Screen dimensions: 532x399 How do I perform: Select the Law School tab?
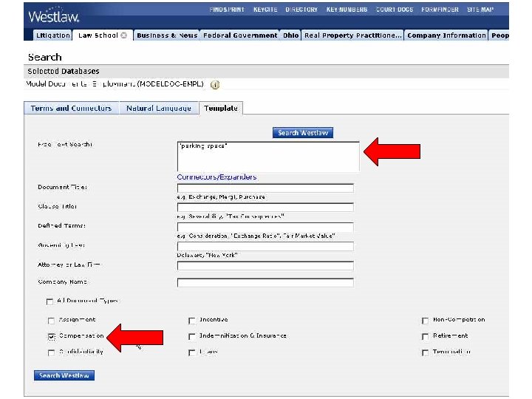click(98, 35)
